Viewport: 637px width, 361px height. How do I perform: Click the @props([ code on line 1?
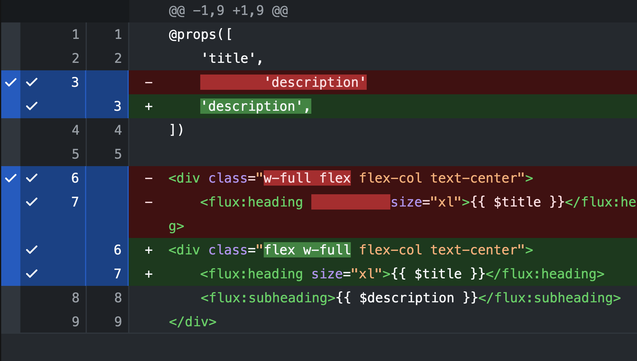[200, 35]
